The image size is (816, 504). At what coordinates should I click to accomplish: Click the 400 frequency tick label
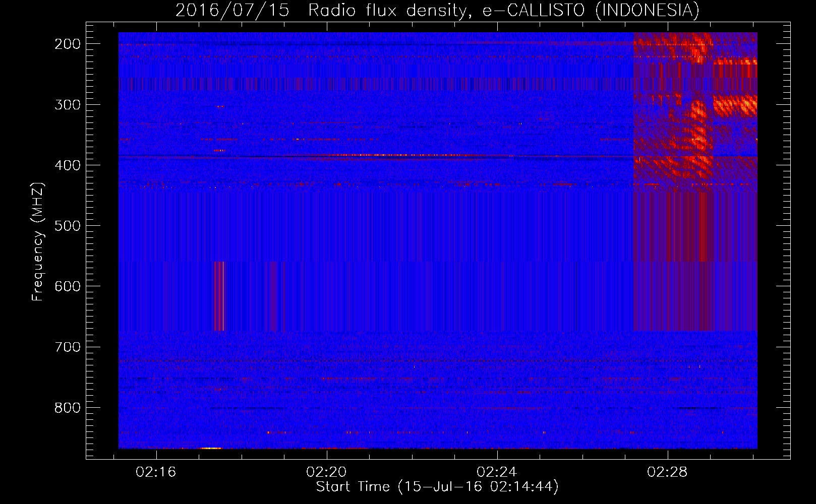point(68,165)
